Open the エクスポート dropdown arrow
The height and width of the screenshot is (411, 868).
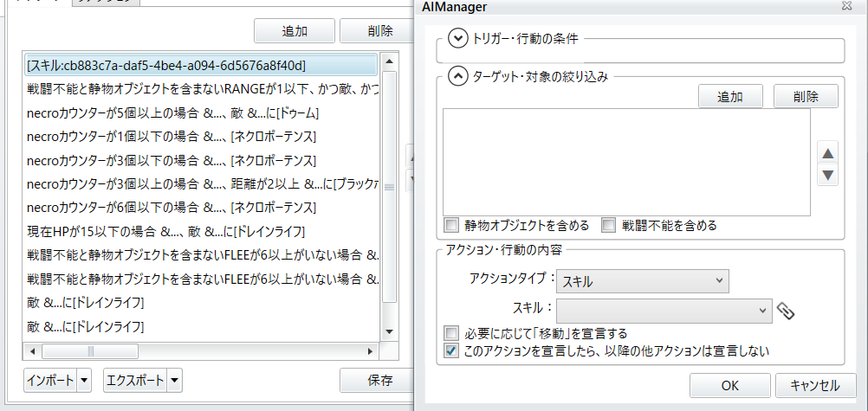174,380
